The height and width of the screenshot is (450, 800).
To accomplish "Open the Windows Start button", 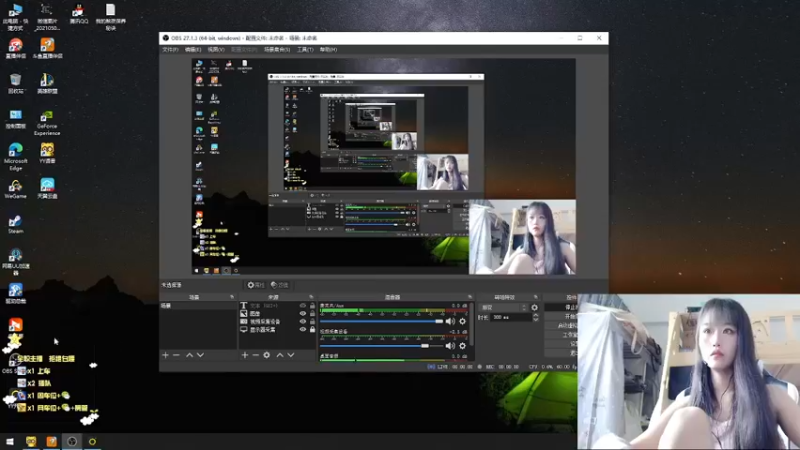I will click(x=10, y=441).
